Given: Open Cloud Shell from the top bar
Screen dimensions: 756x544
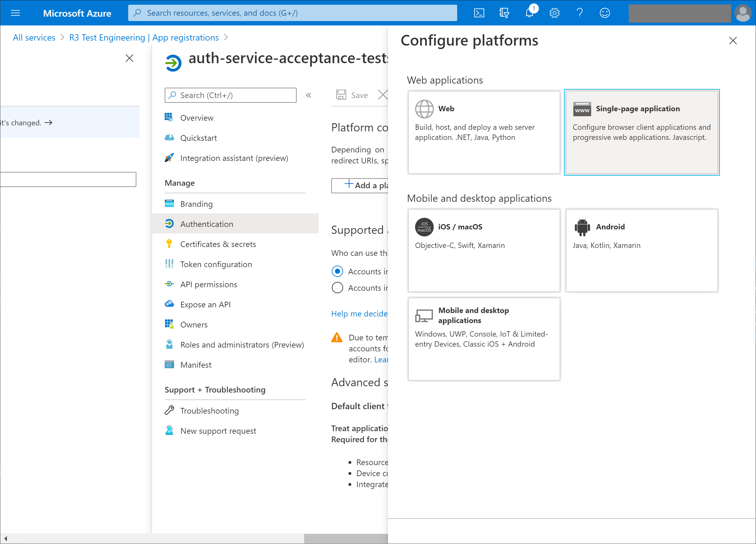Looking at the screenshot, I should coord(479,13).
